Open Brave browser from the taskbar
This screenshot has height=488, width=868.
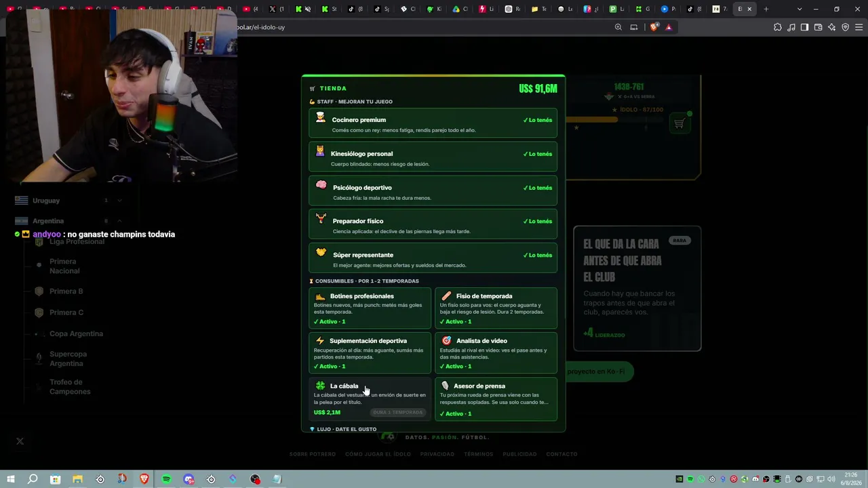[144, 479]
